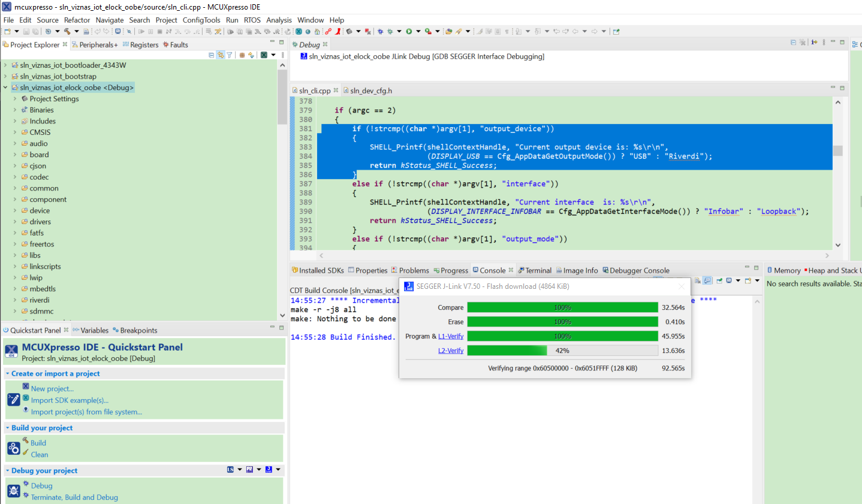The height and width of the screenshot is (504, 862).
Task: Click the Debug bug icon in Quickstart Panel
Action: click(x=13, y=491)
